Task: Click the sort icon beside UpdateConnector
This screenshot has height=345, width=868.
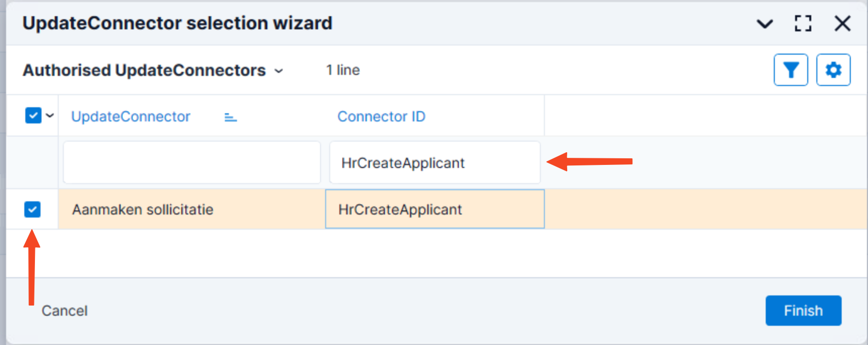Action: (x=230, y=117)
